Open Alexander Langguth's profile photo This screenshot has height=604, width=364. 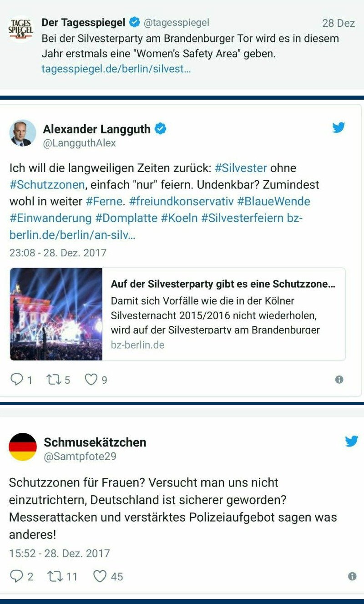point(22,133)
